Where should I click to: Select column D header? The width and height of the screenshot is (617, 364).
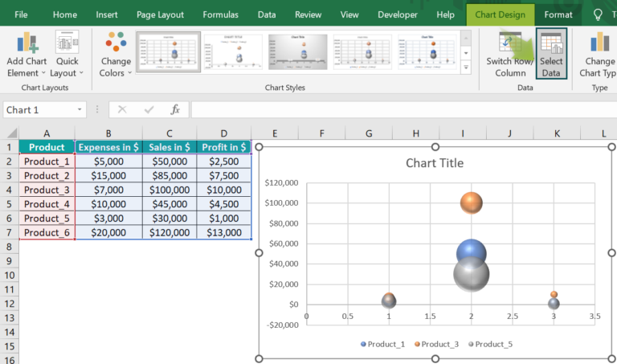223,133
